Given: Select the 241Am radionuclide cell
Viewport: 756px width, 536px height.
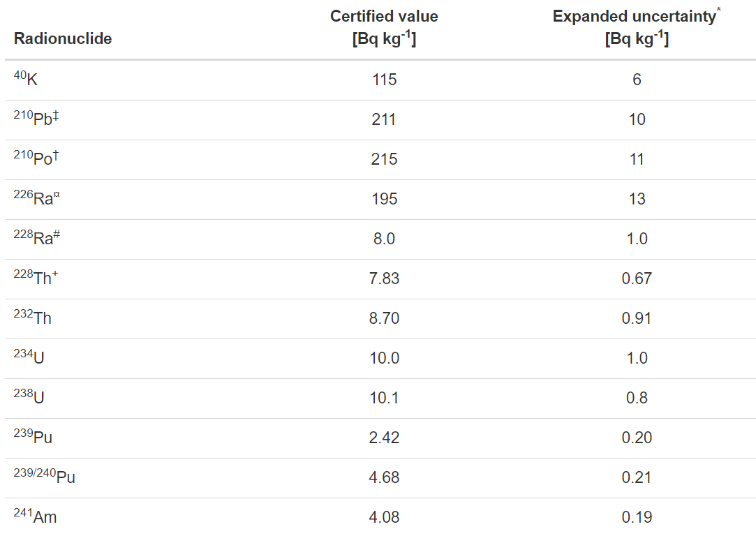Looking at the screenshot, I should (x=36, y=517).
